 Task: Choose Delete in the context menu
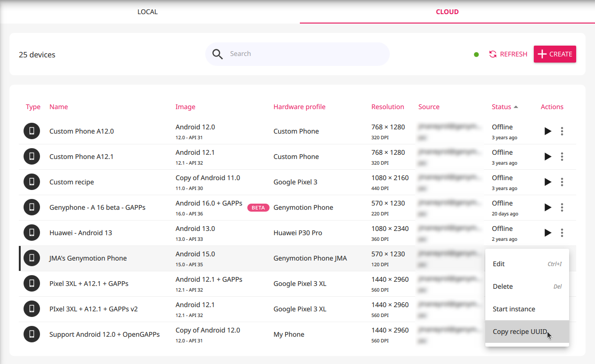pyautogui.click(x=527, y=286)
